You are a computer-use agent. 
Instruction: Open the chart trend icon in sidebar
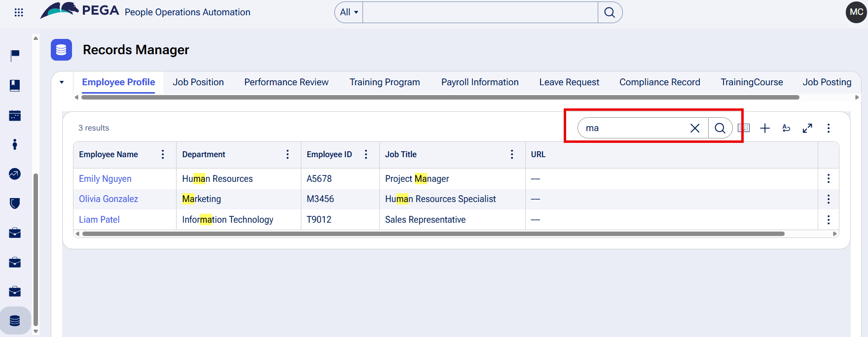(x=15, y=174)
